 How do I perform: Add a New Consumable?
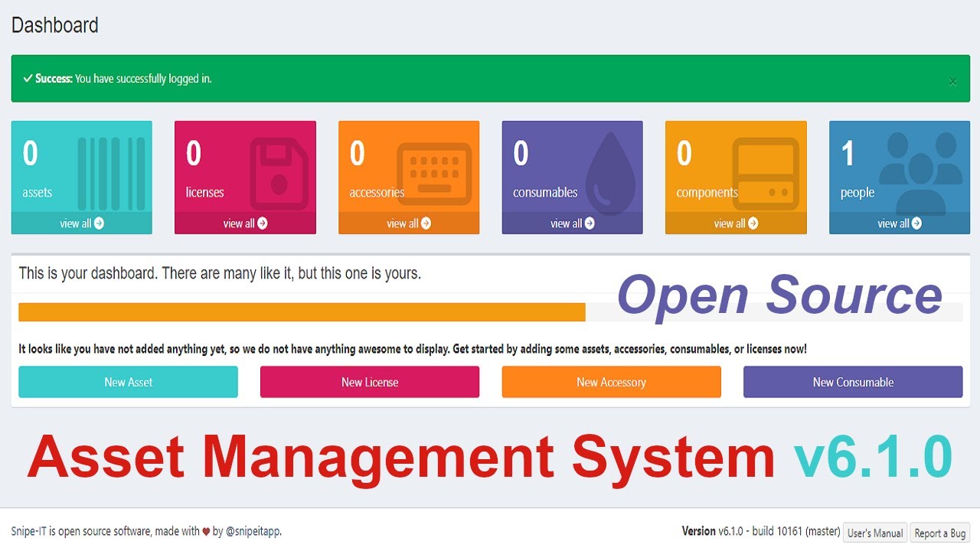853,382
